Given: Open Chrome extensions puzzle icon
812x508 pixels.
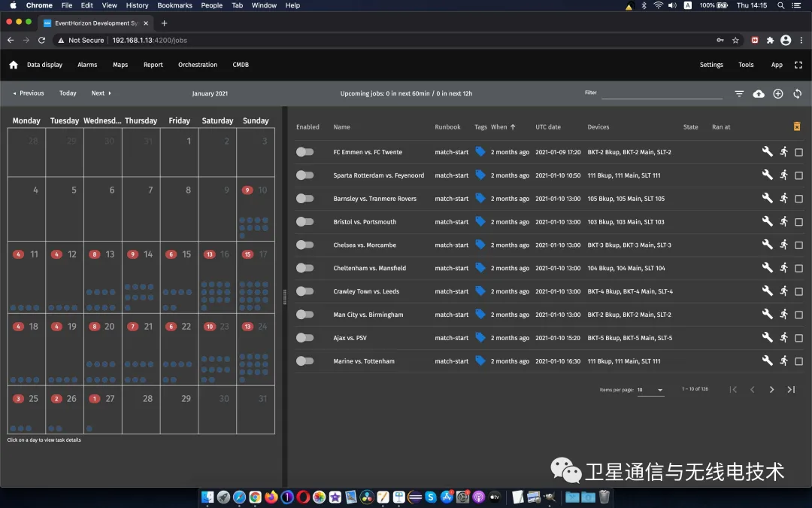Looking at the screenshot, I should click(770, 41).
